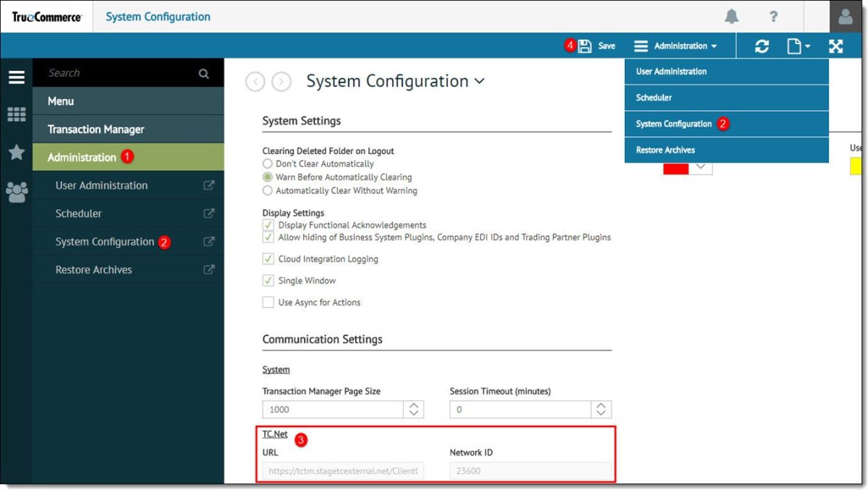Select Menu in the left navigation
This screenshot has height=490, width=868.
[x=128, y=101]
